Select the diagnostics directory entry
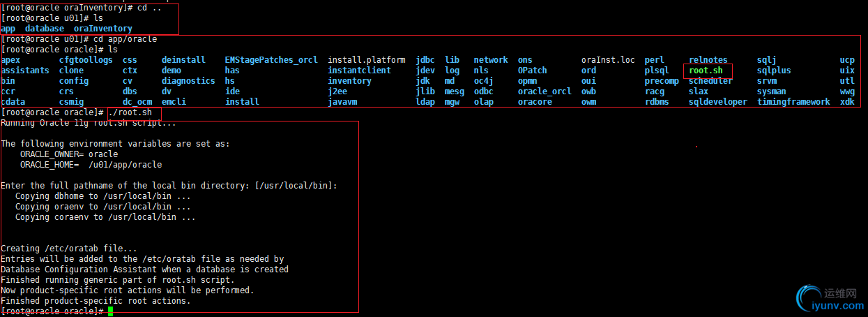Screen dimensions: 868x317 point(188,81)
